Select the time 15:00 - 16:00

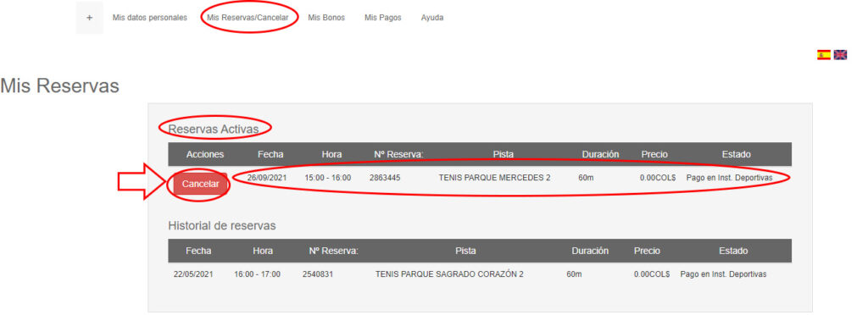click(328, 178)
